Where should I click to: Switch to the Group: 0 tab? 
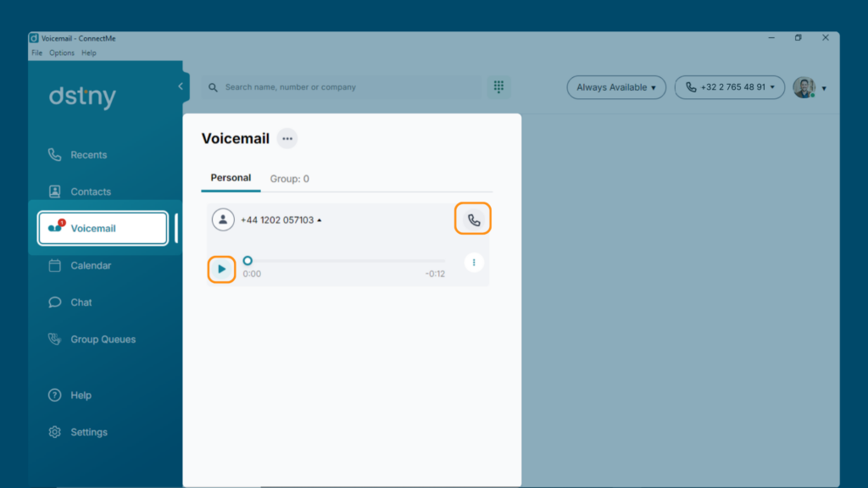(290, 179)
